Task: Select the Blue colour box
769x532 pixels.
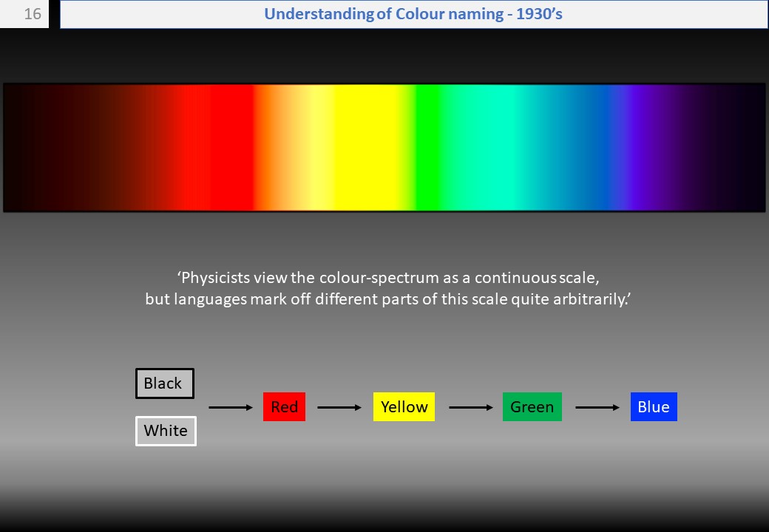Action: (x=654, y=406)
